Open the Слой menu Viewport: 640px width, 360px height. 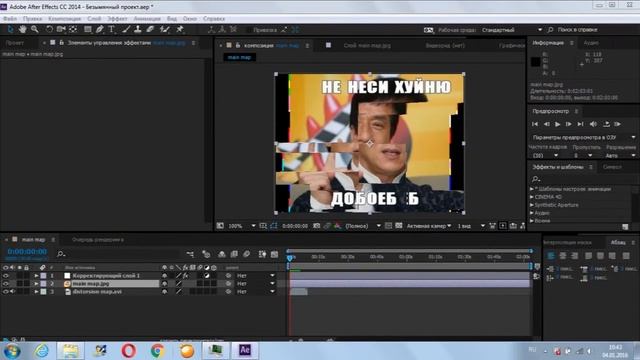[94, 19]
